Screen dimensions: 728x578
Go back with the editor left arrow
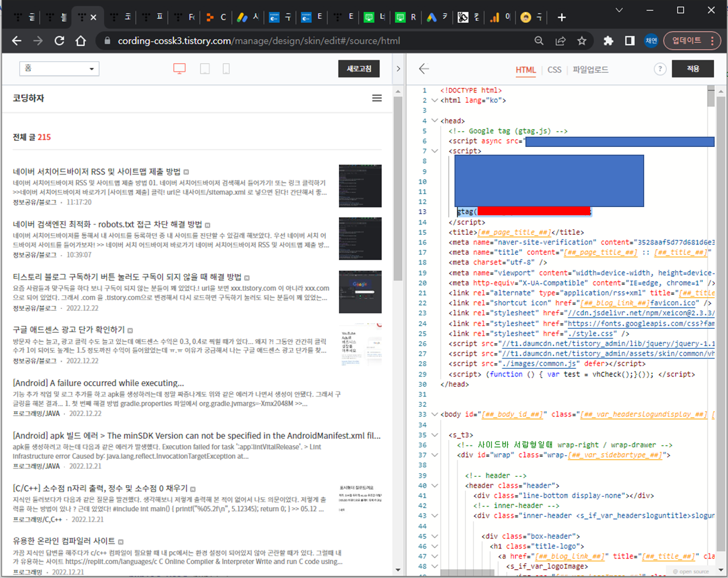[x=424, y=69]
